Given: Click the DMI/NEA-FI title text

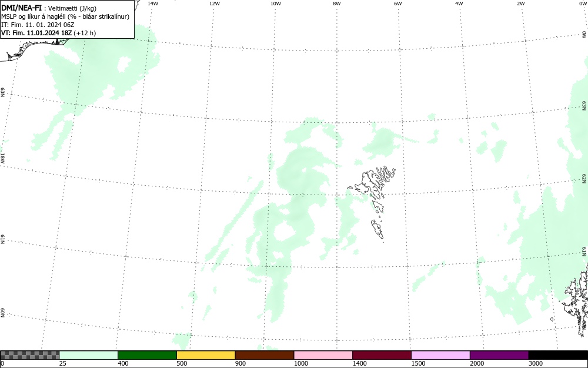Looking at the screenshot, I should (x=21, y=8).
